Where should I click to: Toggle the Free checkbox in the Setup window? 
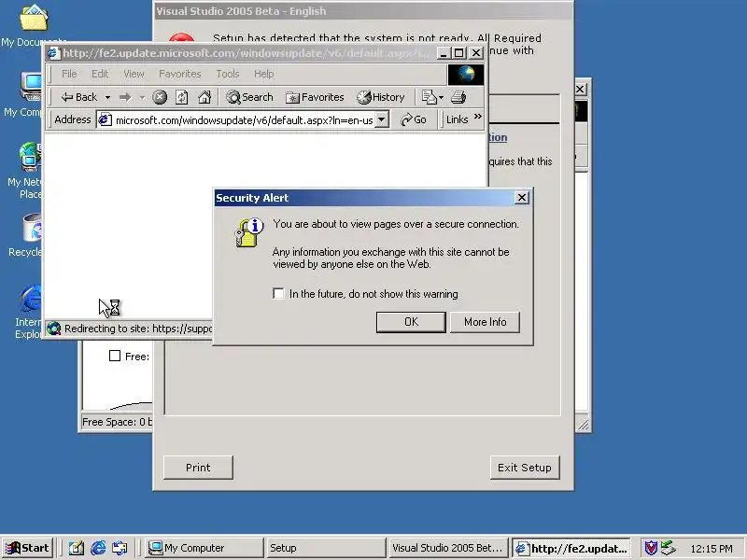(115, 356)
